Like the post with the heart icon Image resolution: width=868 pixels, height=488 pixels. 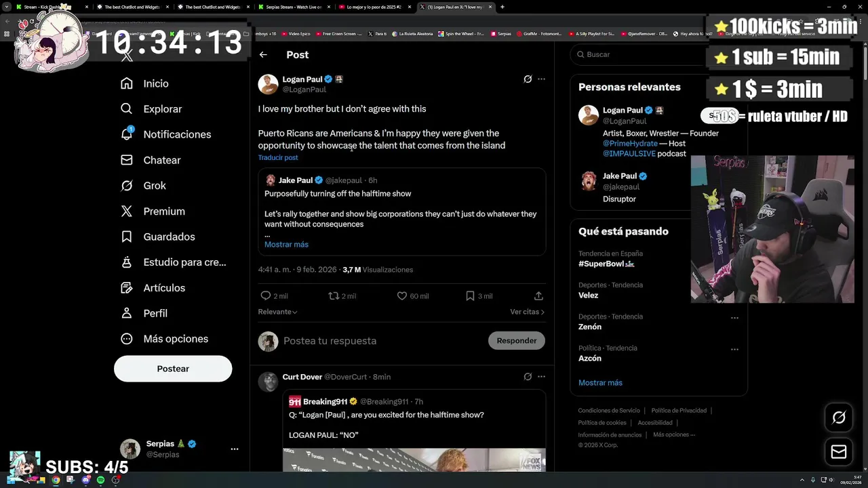[402, 296]
